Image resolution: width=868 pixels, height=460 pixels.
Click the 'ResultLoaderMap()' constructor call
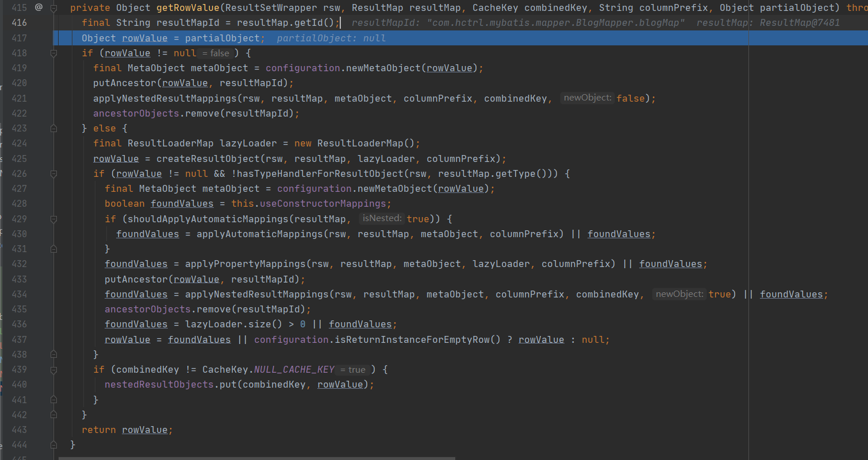coord(366,144)
